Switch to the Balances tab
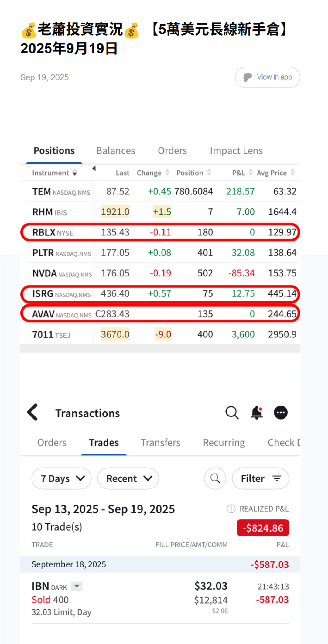Screen dimensions: 328x644 [x=115, y=151]
